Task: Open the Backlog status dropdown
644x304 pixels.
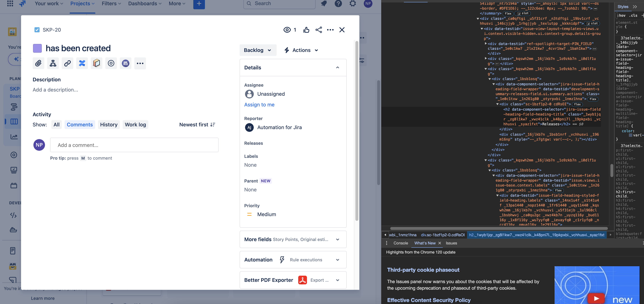Action: point(258,50)
